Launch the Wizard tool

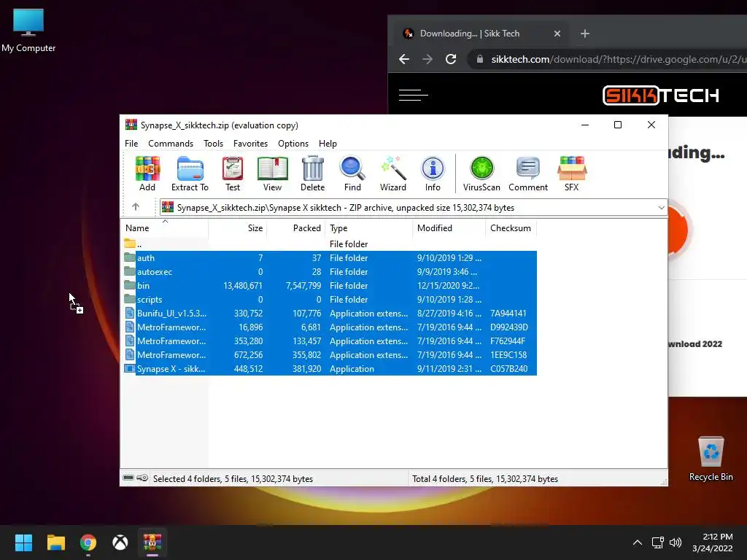(x=393, y=174)
